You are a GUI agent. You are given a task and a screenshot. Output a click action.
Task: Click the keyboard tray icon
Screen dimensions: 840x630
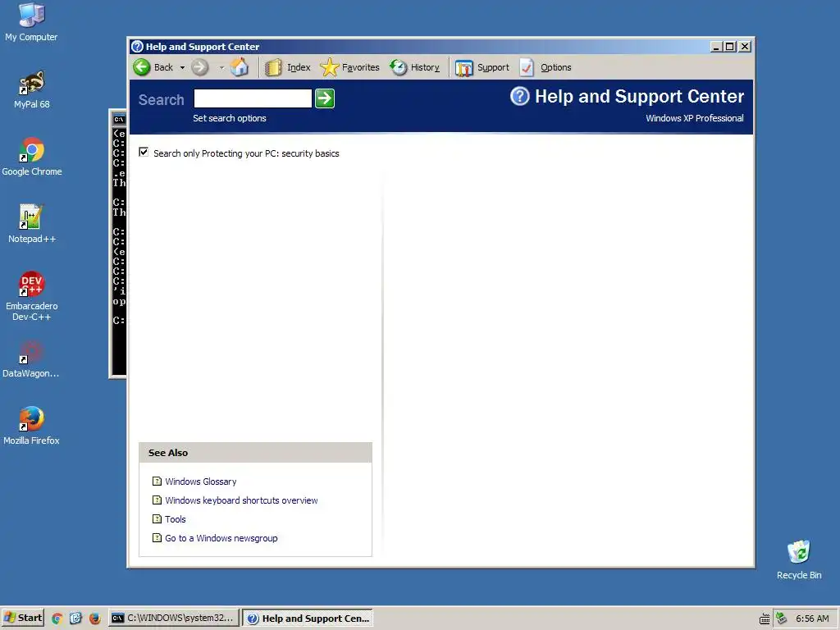(x=765, y=619)
